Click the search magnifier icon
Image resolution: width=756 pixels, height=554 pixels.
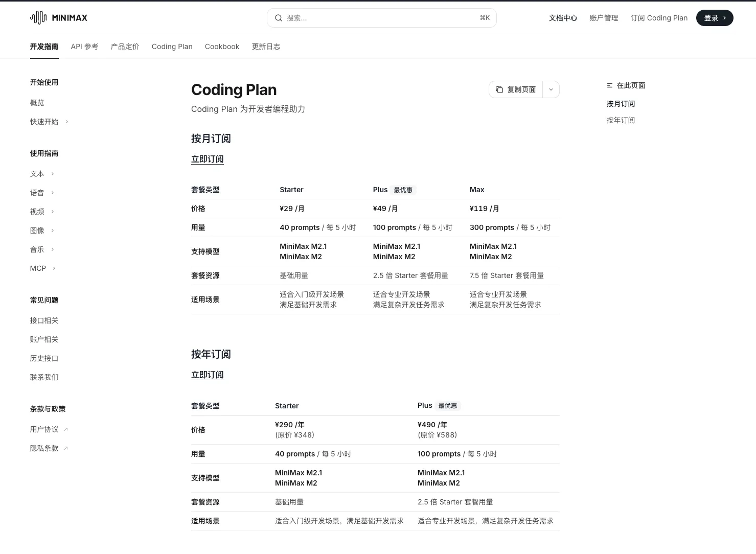pyautogui.click(x=279, y=18)
